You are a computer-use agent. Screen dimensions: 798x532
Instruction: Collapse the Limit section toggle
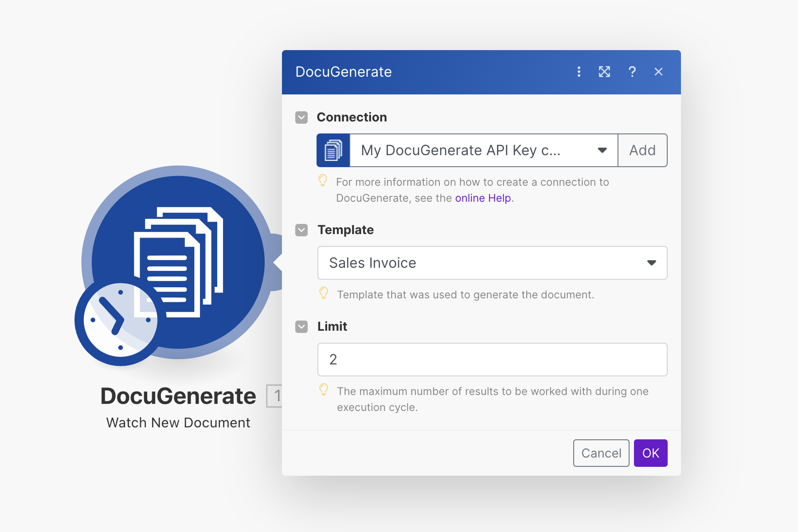(301, 327)
